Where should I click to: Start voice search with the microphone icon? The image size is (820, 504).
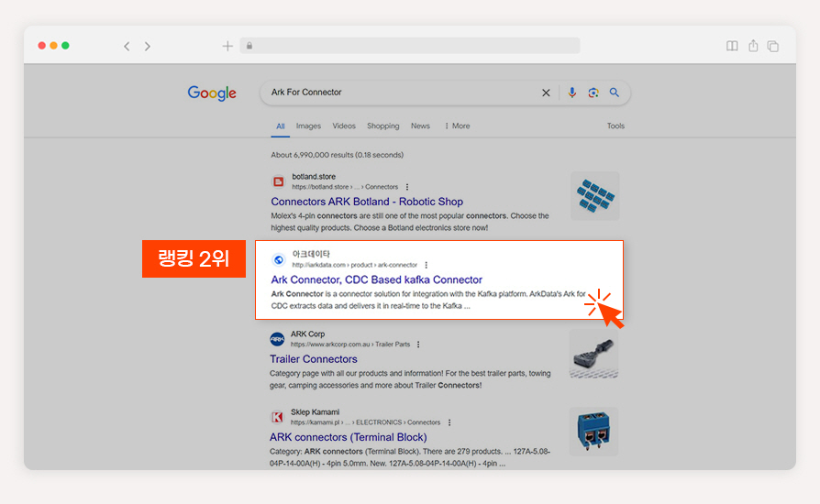tap(572, 93)
